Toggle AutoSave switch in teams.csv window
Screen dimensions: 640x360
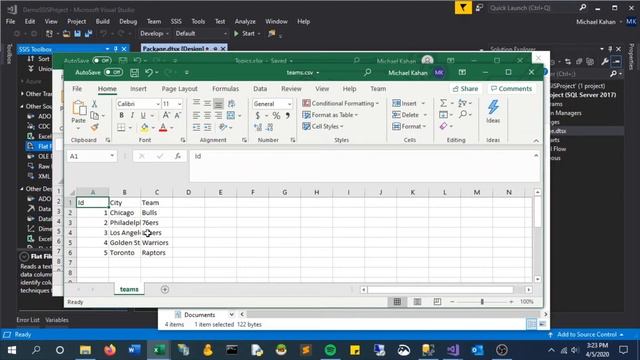113,72
